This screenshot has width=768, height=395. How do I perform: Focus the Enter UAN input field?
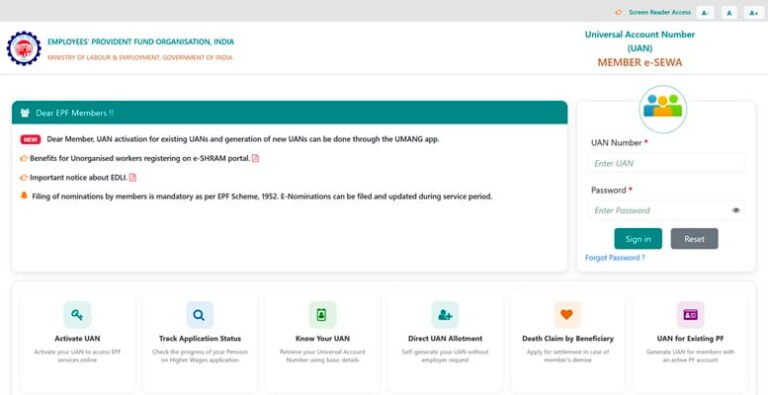coord(667,163)
